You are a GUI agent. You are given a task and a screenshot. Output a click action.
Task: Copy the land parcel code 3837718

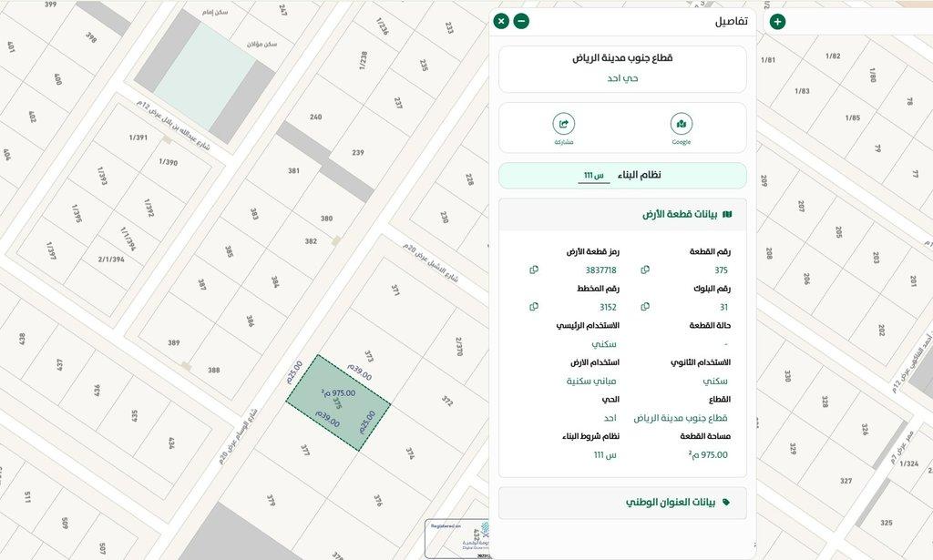coord(534,270)
